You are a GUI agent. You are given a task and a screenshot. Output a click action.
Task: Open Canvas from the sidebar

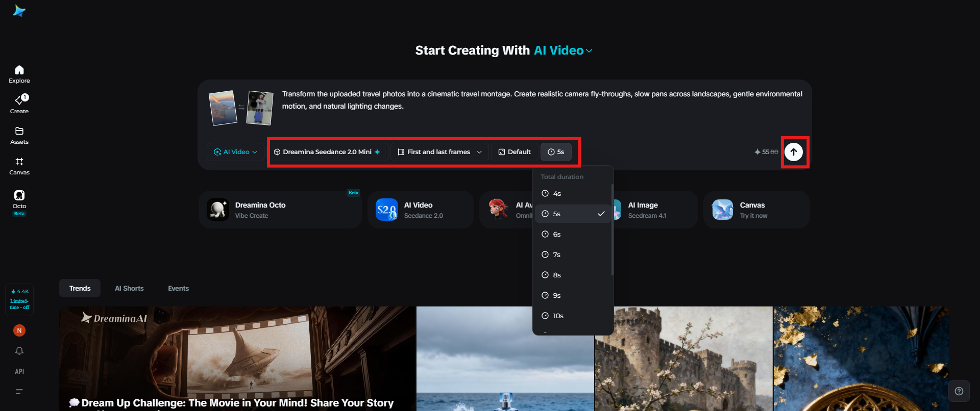pyautogui.click(x=19, y=166)
